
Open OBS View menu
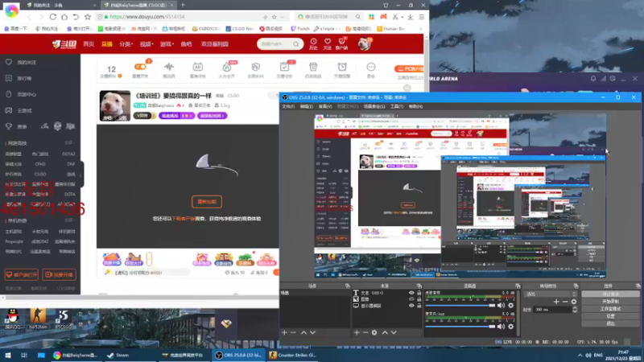coord(325,106)
